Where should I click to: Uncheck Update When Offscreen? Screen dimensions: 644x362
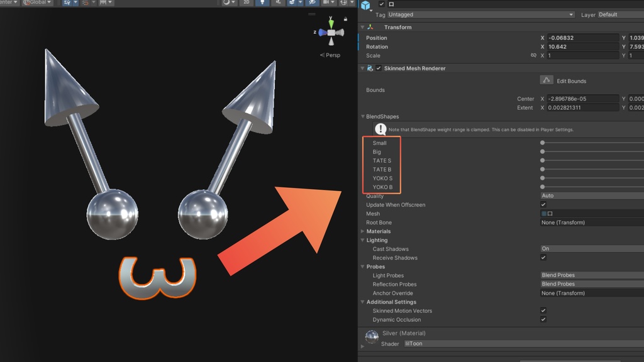tap(543, 204)
